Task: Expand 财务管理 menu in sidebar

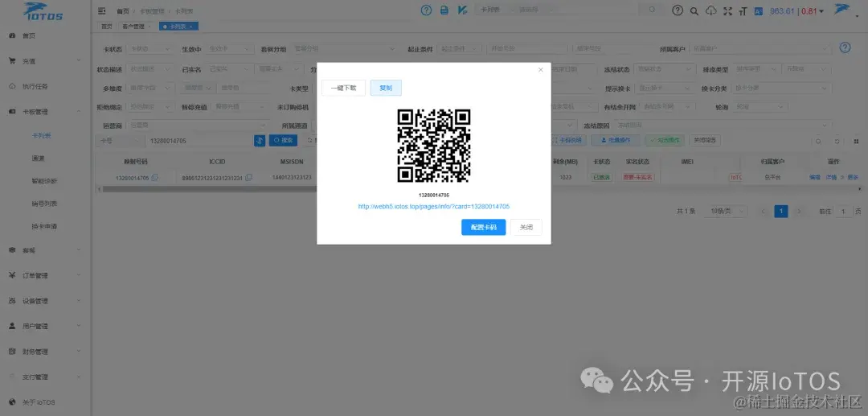Action: click(45, 352)
